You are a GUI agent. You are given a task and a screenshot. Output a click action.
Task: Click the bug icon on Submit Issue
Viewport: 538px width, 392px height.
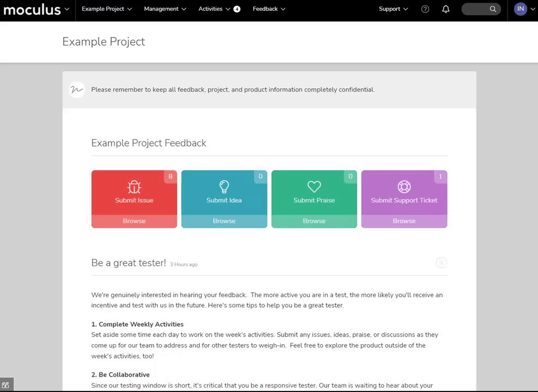pyautogui.click(x=134, y=187)
